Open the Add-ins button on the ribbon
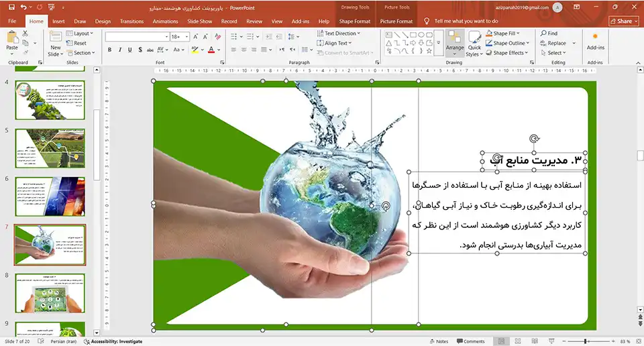This screenshot has height=346, width=644. click(x=595, y=42)
